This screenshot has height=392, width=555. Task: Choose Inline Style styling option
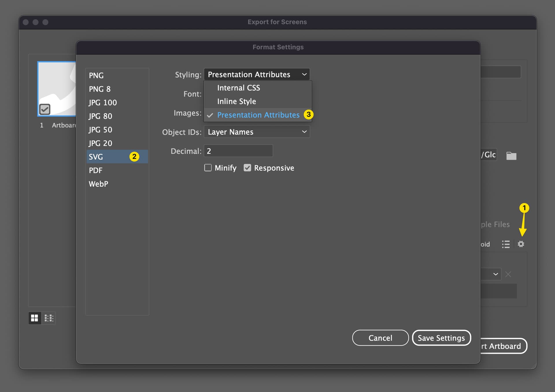pos(258,101)
